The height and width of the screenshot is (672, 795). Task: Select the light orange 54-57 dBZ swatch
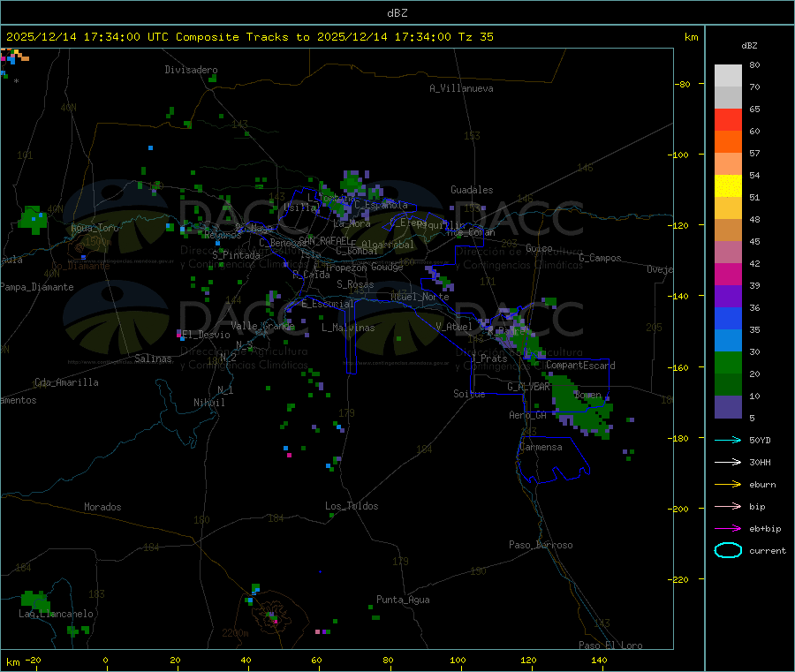(x=728, y=163)
